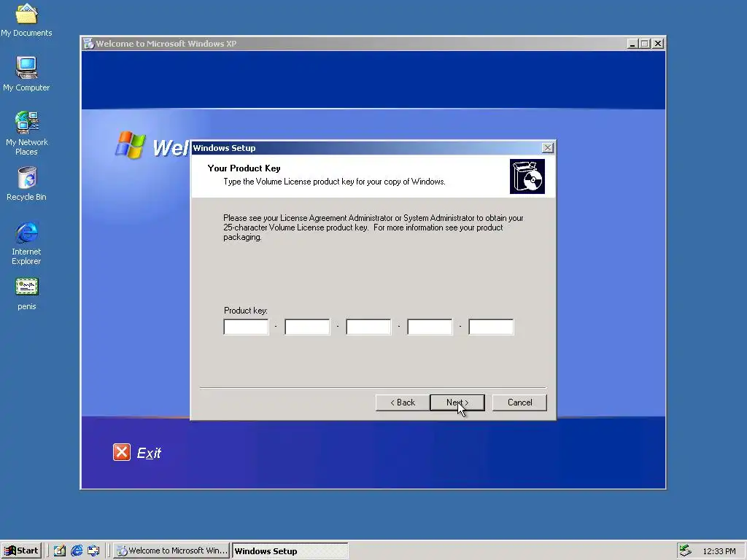
Task: Cancel the Windows Setup wizard
Action: point(519,402)
